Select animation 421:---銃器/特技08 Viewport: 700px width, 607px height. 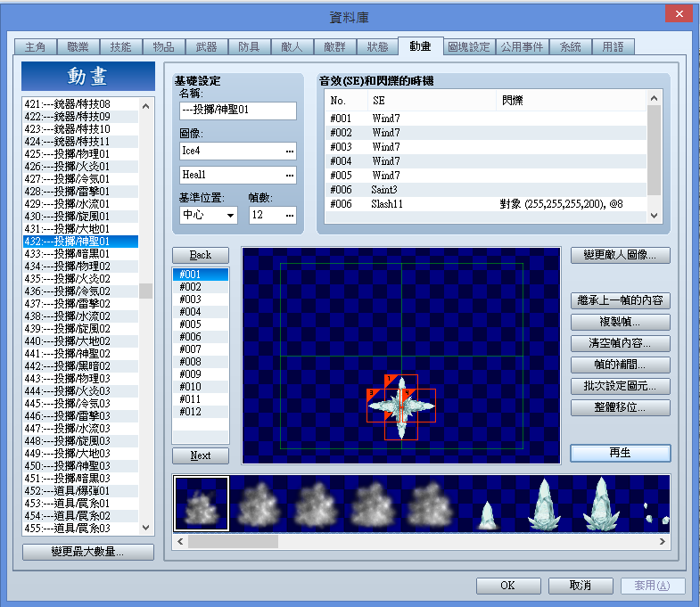tap(81, 104)
